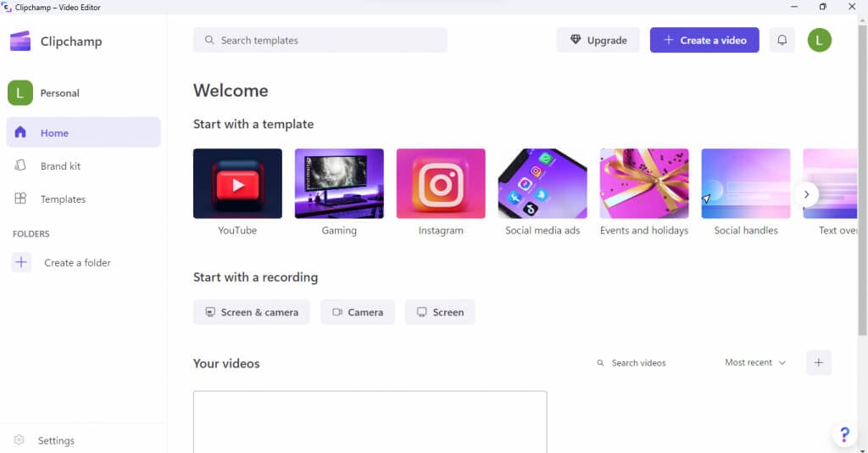Click the magnifier icon in Search templates

pos(209,40)
